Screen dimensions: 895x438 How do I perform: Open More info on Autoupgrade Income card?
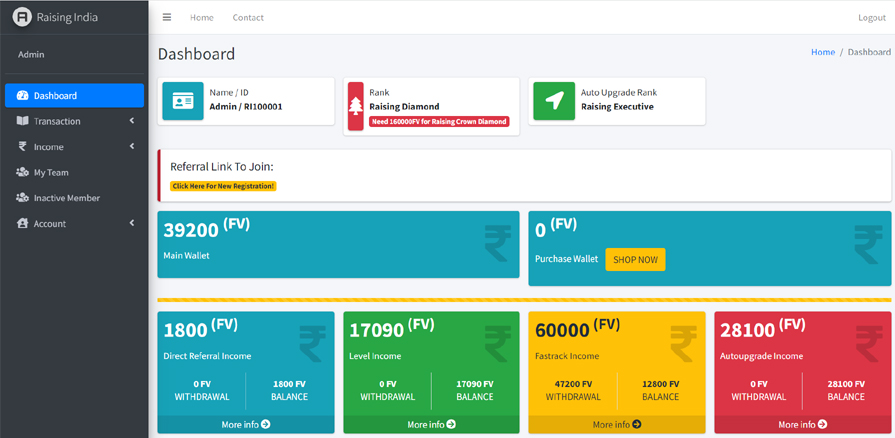(x=802, y=425)
